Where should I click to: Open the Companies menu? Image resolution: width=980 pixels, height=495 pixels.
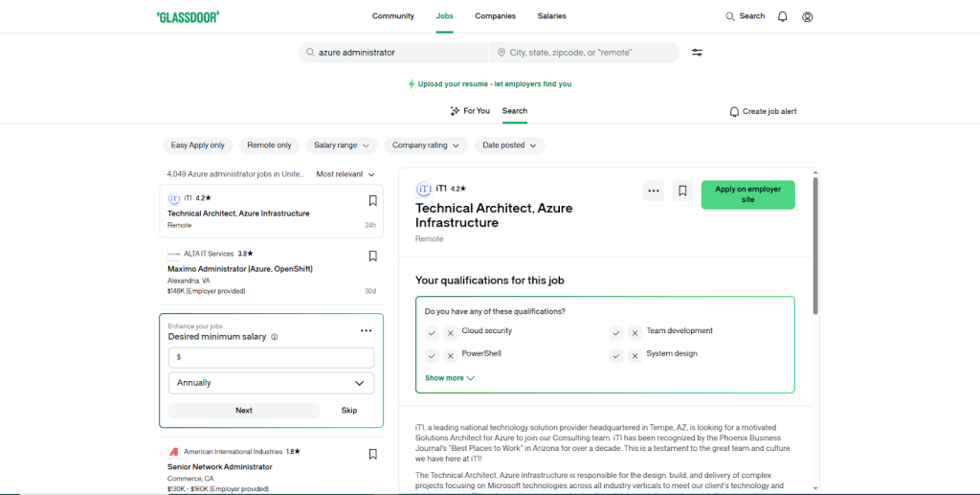click(x=495, y=16)
